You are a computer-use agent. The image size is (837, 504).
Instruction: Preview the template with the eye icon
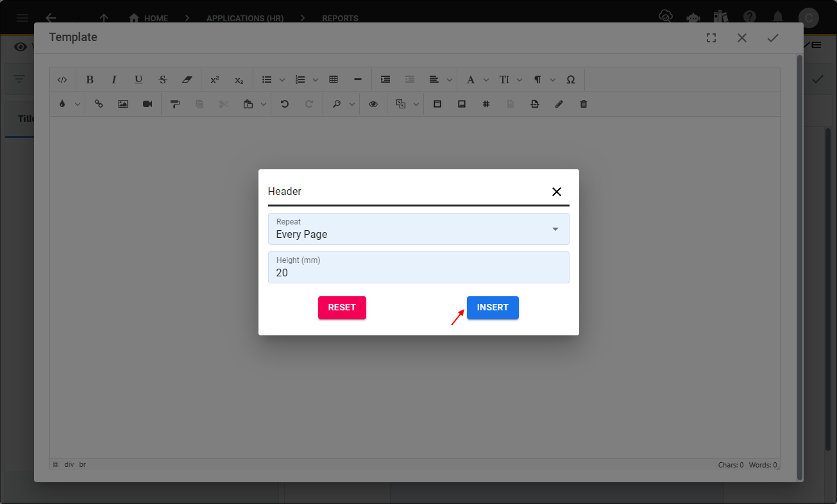[373, 103]
